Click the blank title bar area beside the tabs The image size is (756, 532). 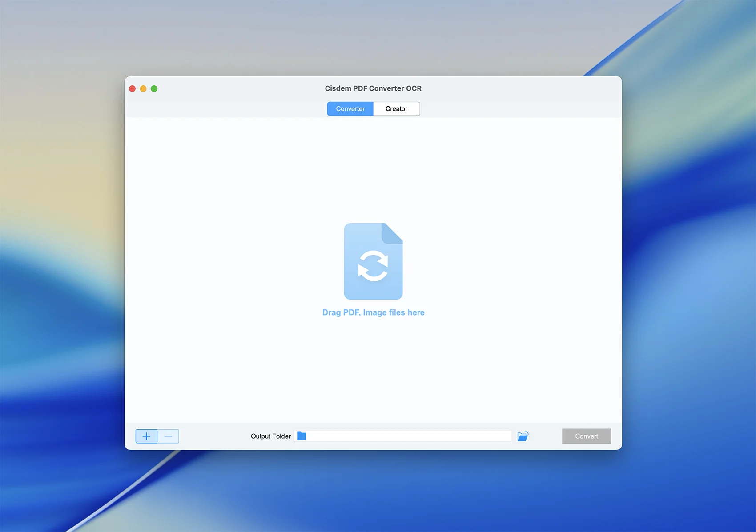tap(511, 108)
